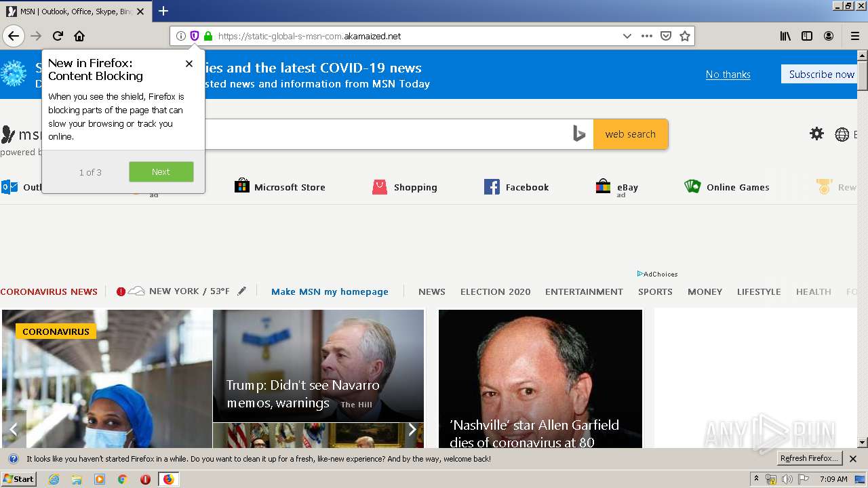Open MONEY nav item

[705, 291]
